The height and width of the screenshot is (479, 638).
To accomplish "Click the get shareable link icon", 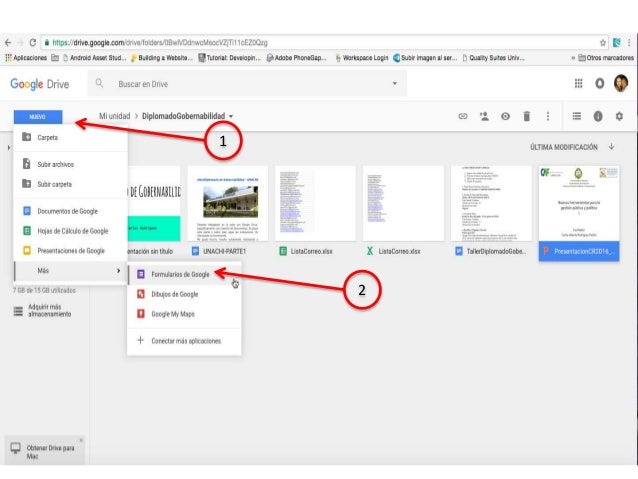I will 463,116.
